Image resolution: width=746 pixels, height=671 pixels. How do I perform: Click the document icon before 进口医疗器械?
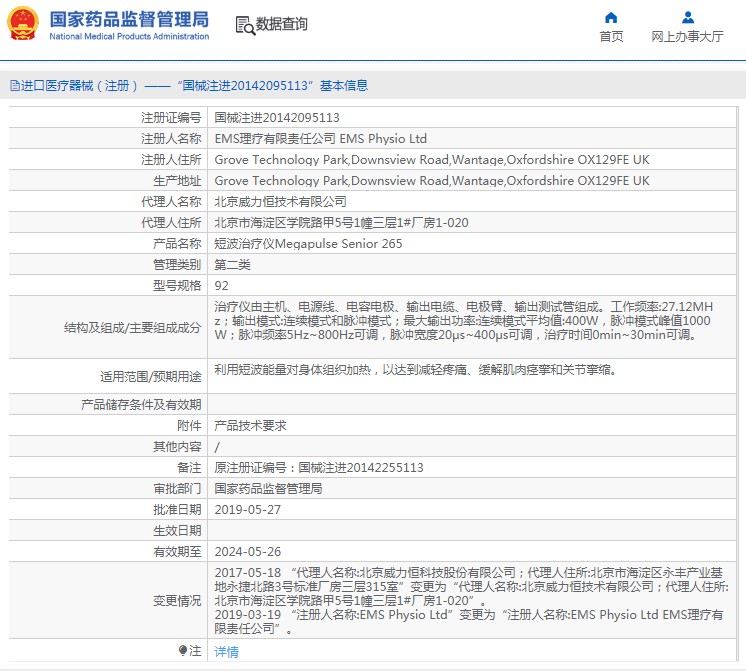click(15, 86)
